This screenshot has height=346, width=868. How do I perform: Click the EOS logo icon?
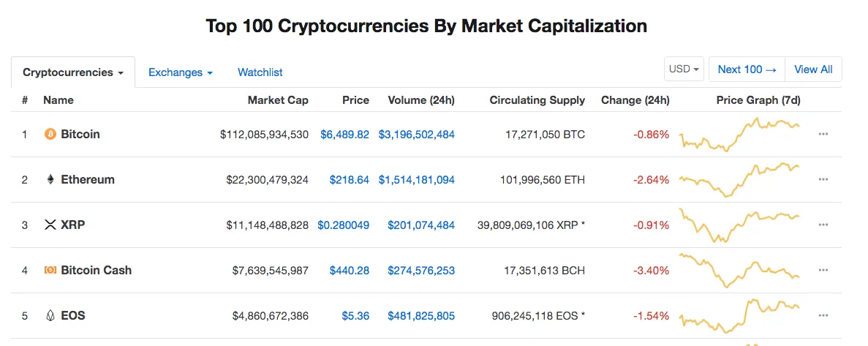pos(50,315)
